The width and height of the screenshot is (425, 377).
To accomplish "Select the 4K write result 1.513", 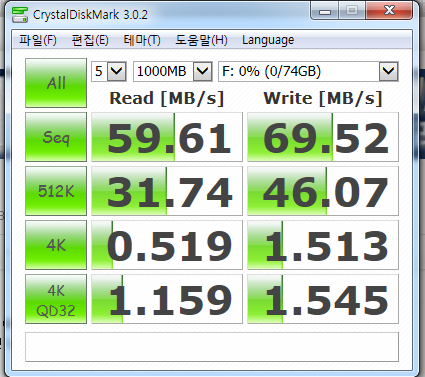I will click(x=323, y=245).
